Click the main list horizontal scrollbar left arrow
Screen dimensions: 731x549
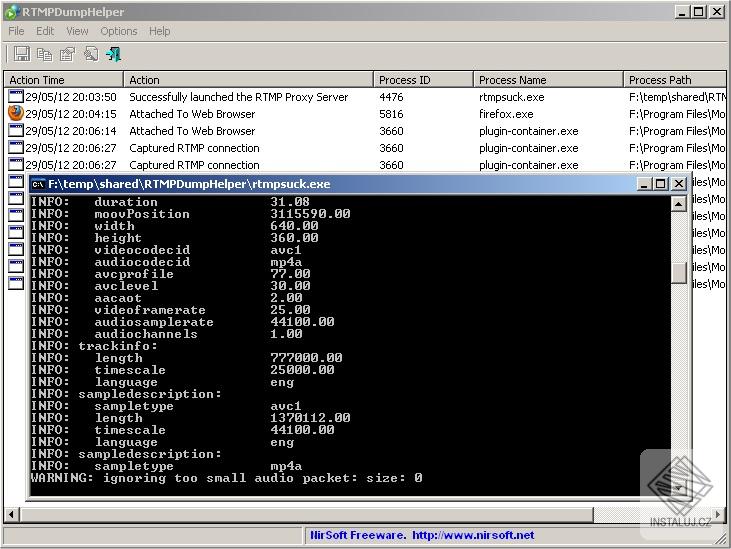tap(13, 514)
